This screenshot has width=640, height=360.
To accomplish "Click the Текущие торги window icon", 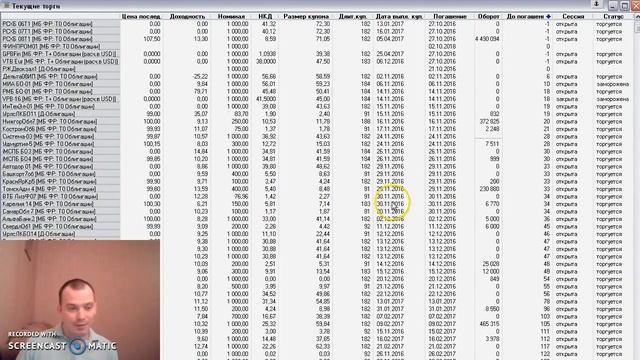I will [6, 6].
